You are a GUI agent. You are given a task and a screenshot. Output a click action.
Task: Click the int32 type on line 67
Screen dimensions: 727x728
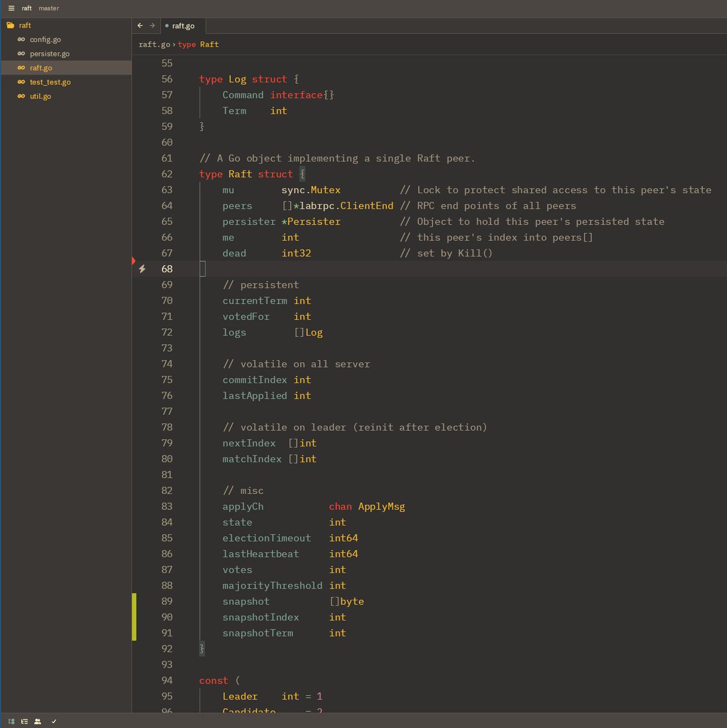click(x=296, y=253)
